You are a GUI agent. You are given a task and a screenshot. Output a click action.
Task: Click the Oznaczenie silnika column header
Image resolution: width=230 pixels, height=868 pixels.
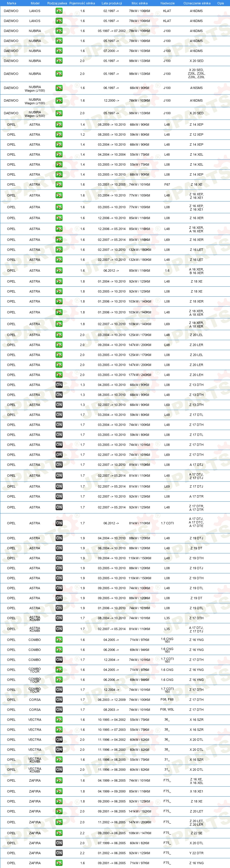point(196,3)
